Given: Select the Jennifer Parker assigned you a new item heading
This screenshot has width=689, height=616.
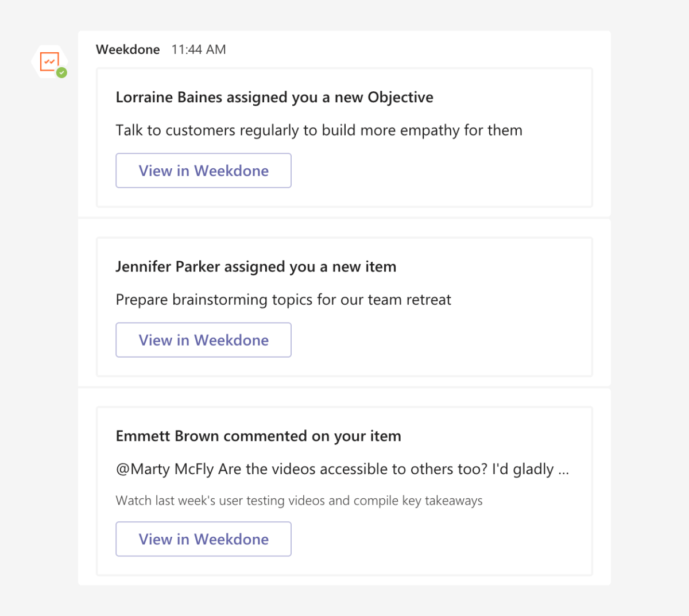Looking at the screenshot, I should coord(256,266).
